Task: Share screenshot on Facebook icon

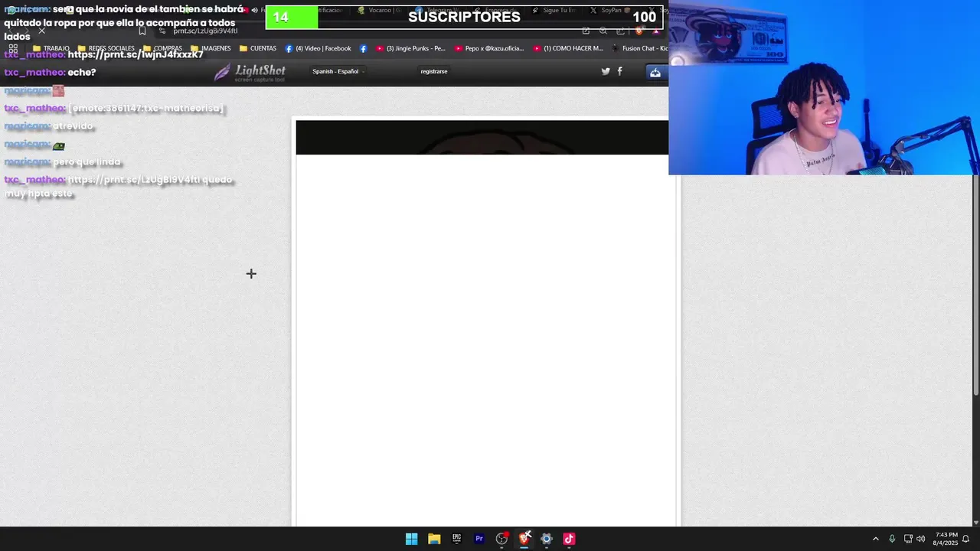Action: point(619,71)
